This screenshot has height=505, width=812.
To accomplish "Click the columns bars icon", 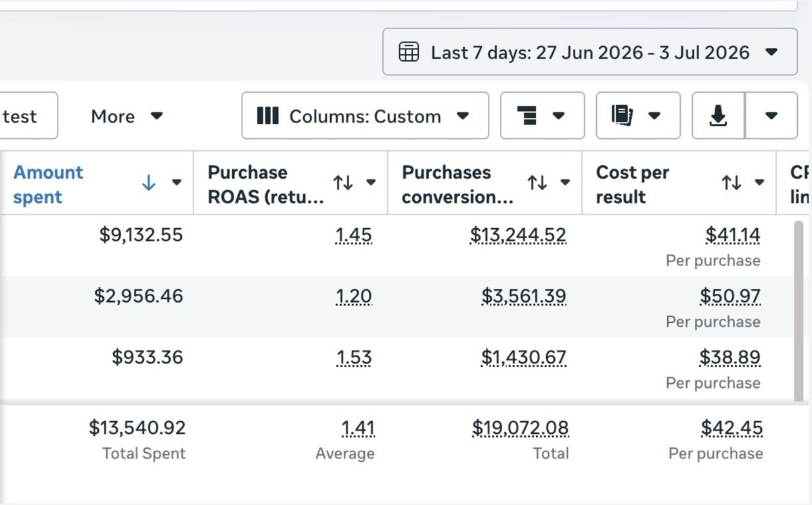I will 268,116.
